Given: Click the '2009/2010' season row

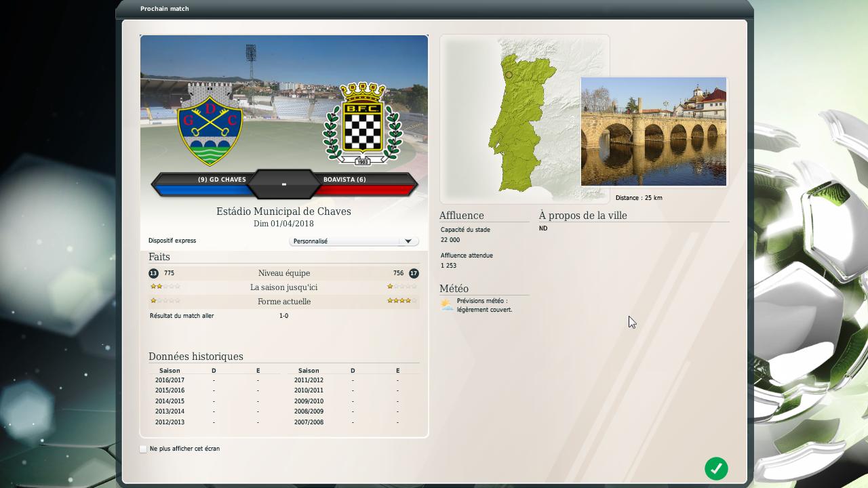Looking at the screenshot, I should (x=353, y=401).
